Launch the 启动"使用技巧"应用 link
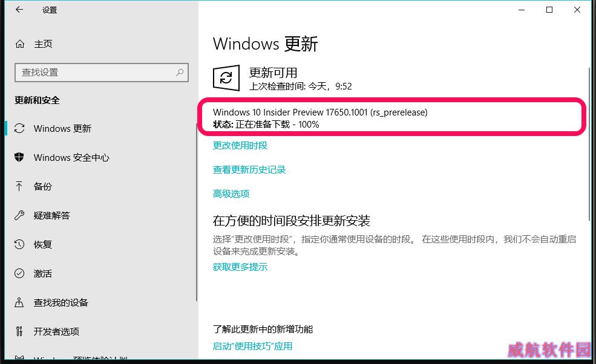This screenshot has width=596, height=364. 253,346
